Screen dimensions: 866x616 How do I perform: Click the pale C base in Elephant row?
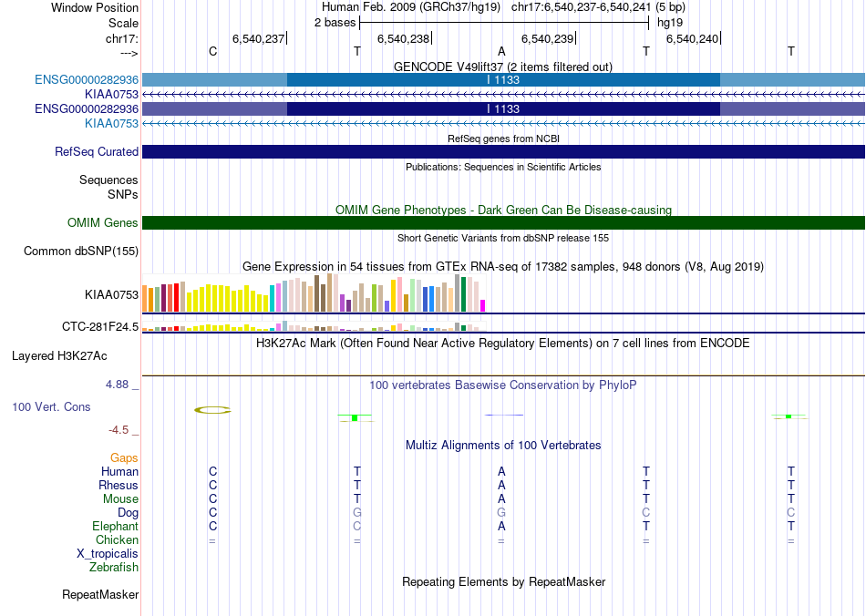pyautogui.click(x=357, y=526)
